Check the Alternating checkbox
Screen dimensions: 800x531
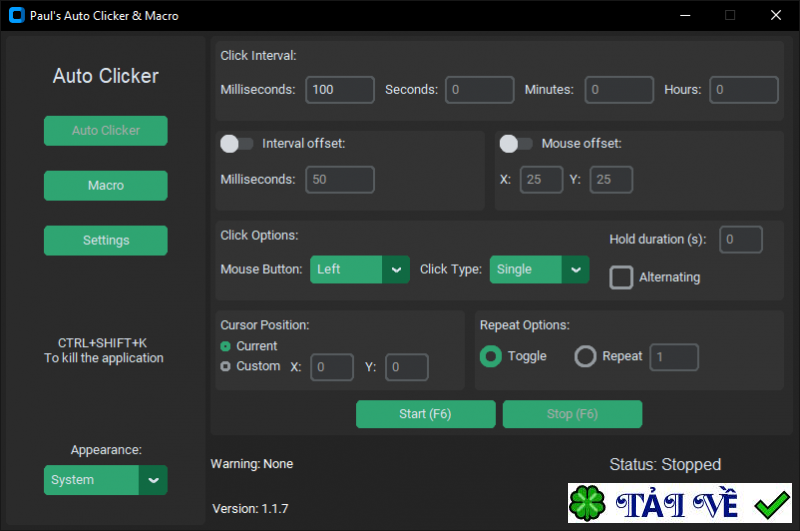point(622,277)
